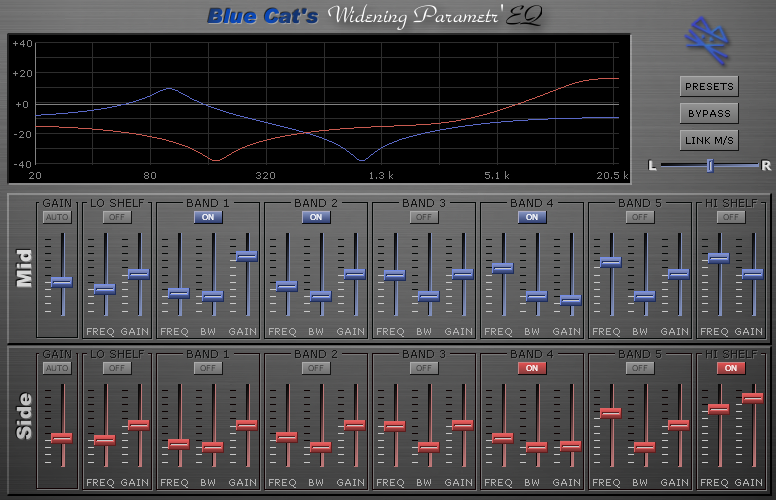Click Side BAND 5 FREQ slider handle
Viewport: 776px width, 500px height.
click(x=611, y=413)
